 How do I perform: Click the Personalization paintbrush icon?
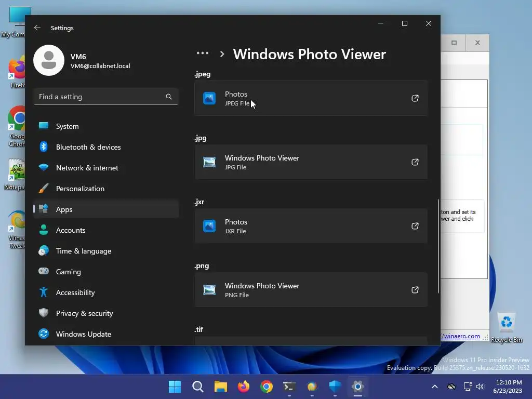click(x=44, y=188)
